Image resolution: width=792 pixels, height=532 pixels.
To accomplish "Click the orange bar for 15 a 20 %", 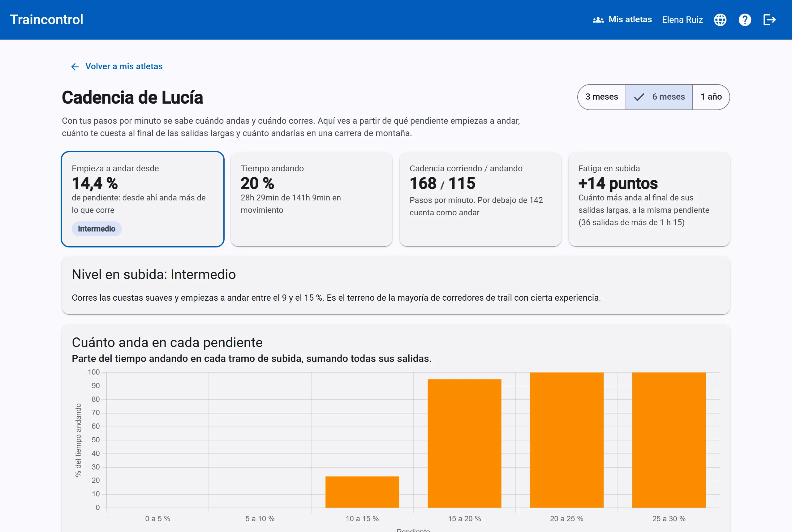I will click(x=464, y=444).
